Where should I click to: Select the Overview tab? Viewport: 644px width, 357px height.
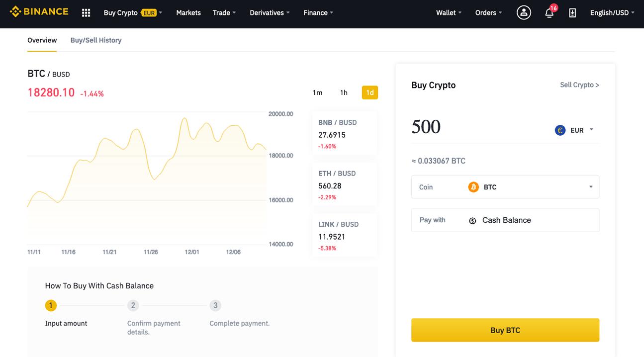coord(42,40)
